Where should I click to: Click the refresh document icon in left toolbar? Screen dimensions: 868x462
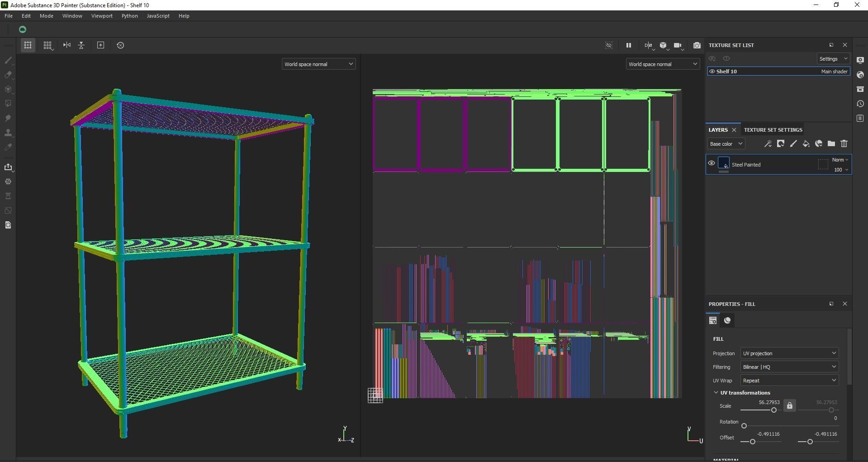click(x=8, y=225)
